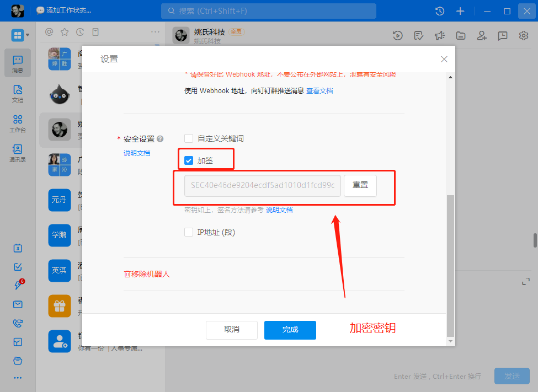Click the @ mentions filter icon
This screenshot has width=538, height=392.
click(x=49, y=32)
